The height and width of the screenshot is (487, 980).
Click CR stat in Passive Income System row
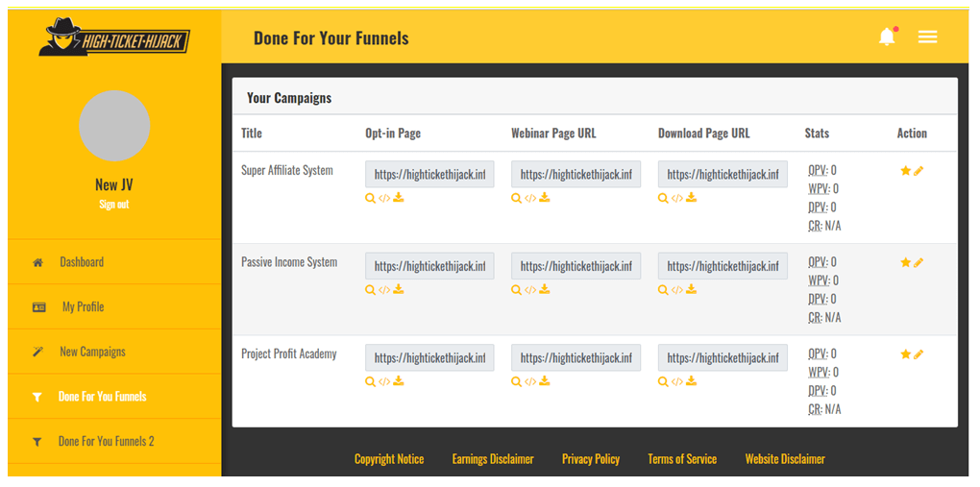pos(824,318)
